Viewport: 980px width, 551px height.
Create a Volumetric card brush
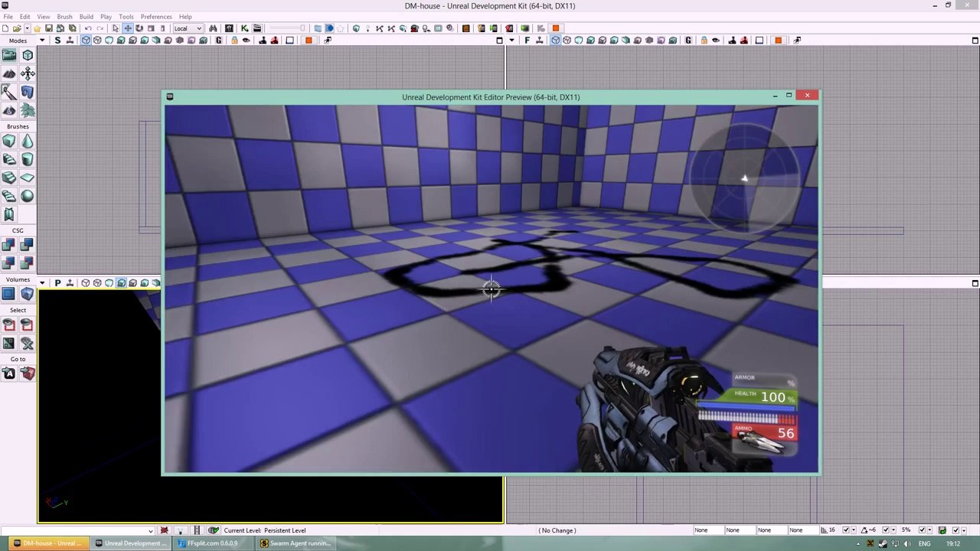point(9,214)
